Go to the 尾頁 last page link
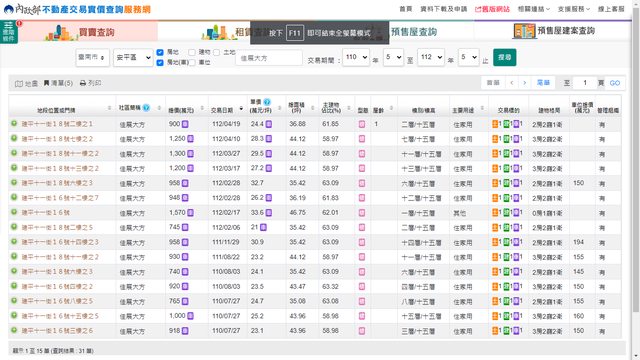This screenshot has width=640, height=360. pos(543,83)
